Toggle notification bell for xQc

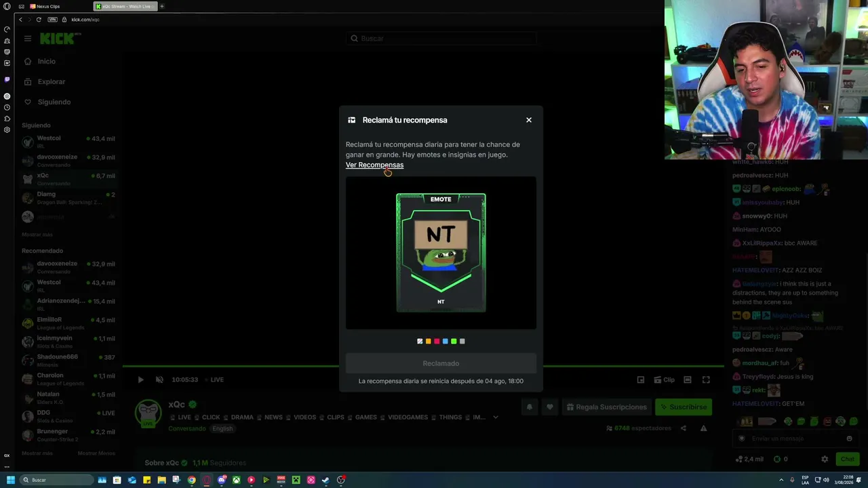pyautogui.click(x=530, y=407)
